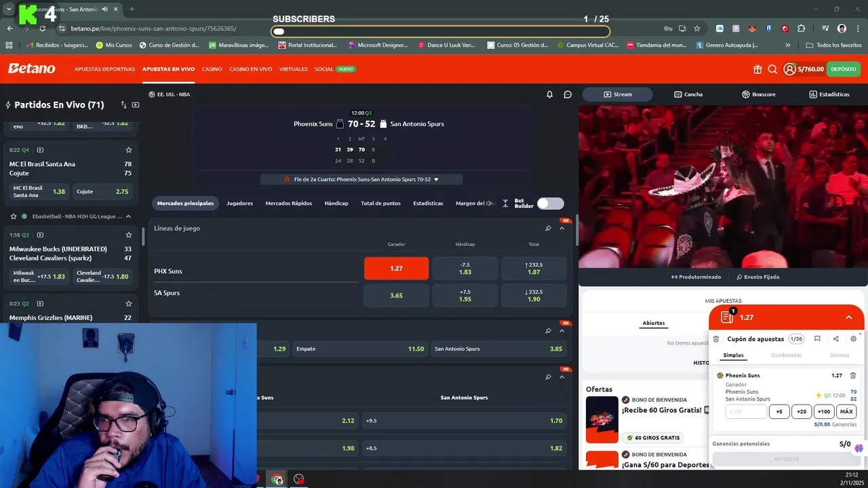Click the green DEPÓSITO button
The height and width of the screenshot is (488, 868).
click(844, 69)
